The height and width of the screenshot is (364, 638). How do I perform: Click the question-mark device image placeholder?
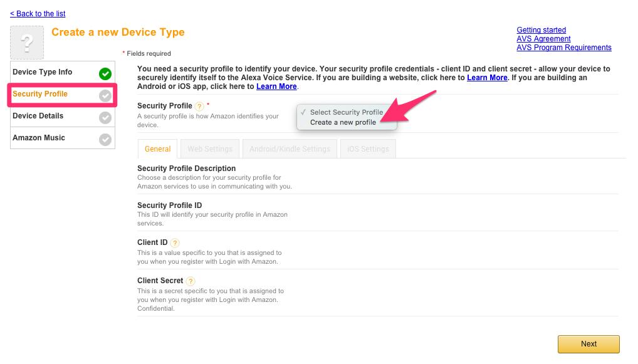click(27, 43)
